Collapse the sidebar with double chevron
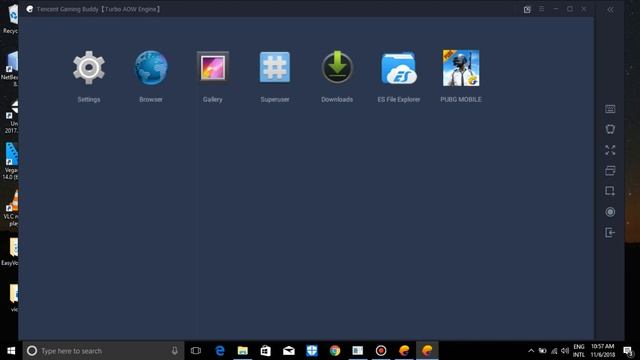This screenshot has height=360, width=640. pyautogui.click(x=610, y=9)
